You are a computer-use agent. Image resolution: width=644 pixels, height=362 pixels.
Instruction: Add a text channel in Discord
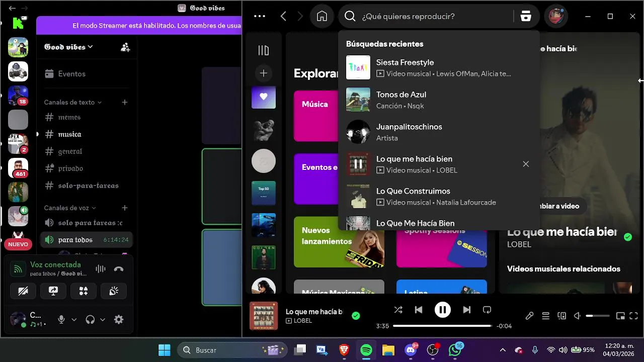pyautogui.click(x=125, y=102)
